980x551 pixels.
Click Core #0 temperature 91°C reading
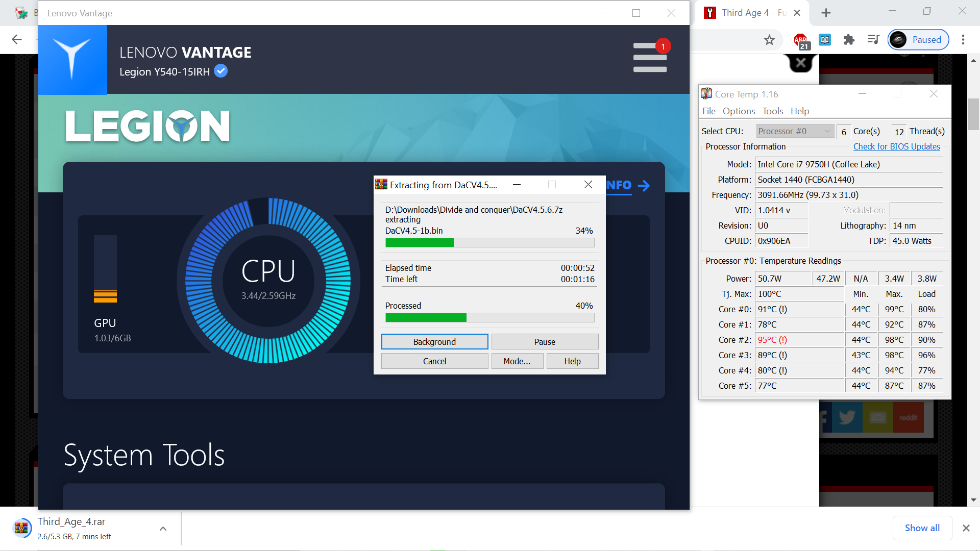[x=799, y=309]
